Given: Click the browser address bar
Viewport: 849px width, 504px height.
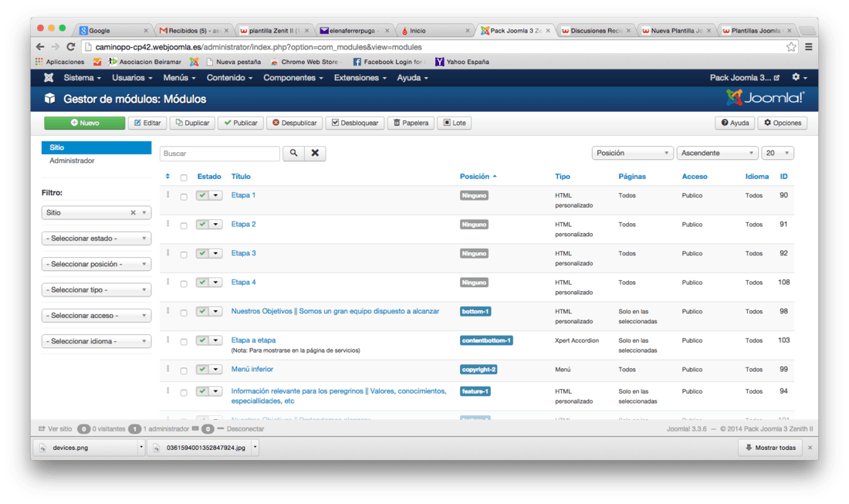Looking at the screenshot, I should (x=433, y=47).
